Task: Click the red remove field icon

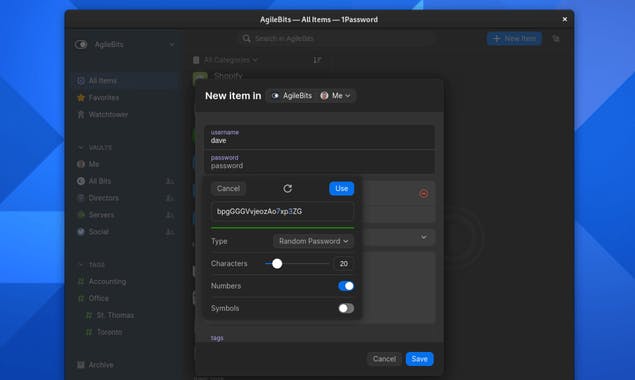Action: point(424,194)
